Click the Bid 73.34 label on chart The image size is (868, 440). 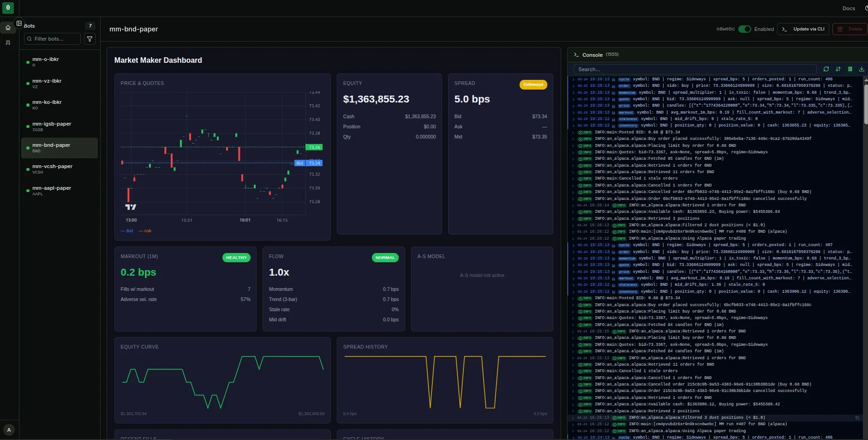click(308, 163)
